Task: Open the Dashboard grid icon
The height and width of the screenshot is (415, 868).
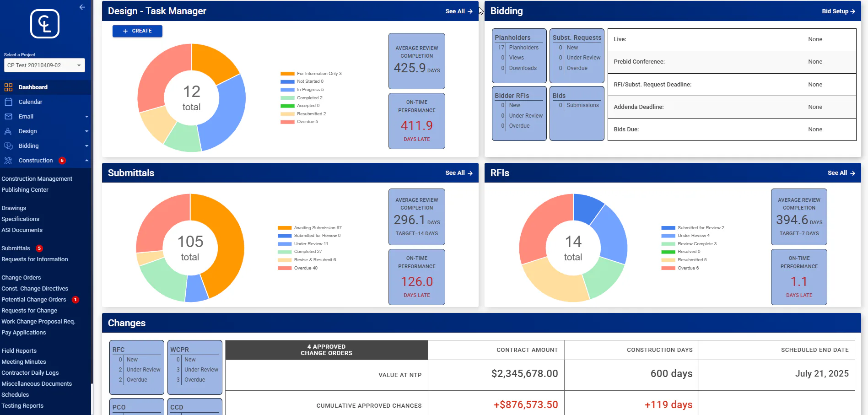Action: [8, 87]
